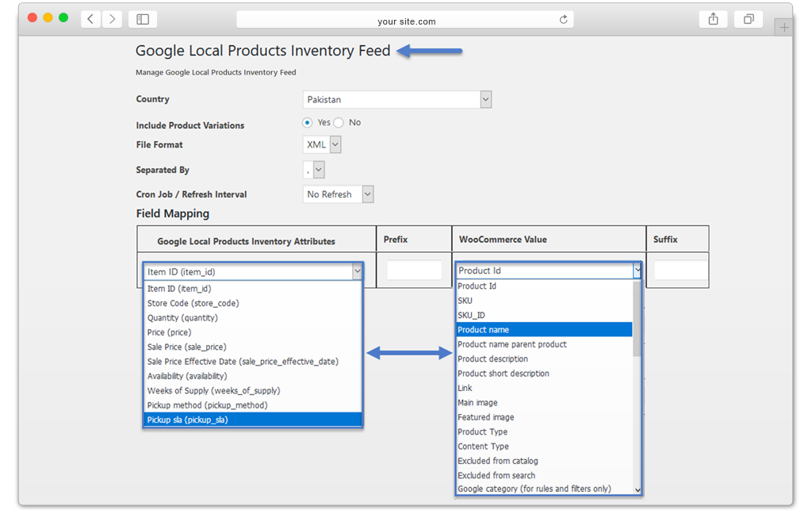
Task: Click the Suffix input field
Action: coord(680,270)
